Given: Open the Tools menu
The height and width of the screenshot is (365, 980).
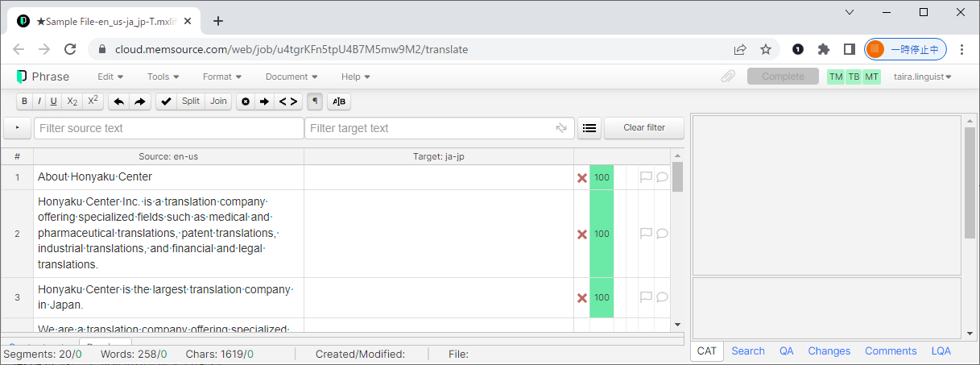Looking at the screenshot, I should [163, 77].
